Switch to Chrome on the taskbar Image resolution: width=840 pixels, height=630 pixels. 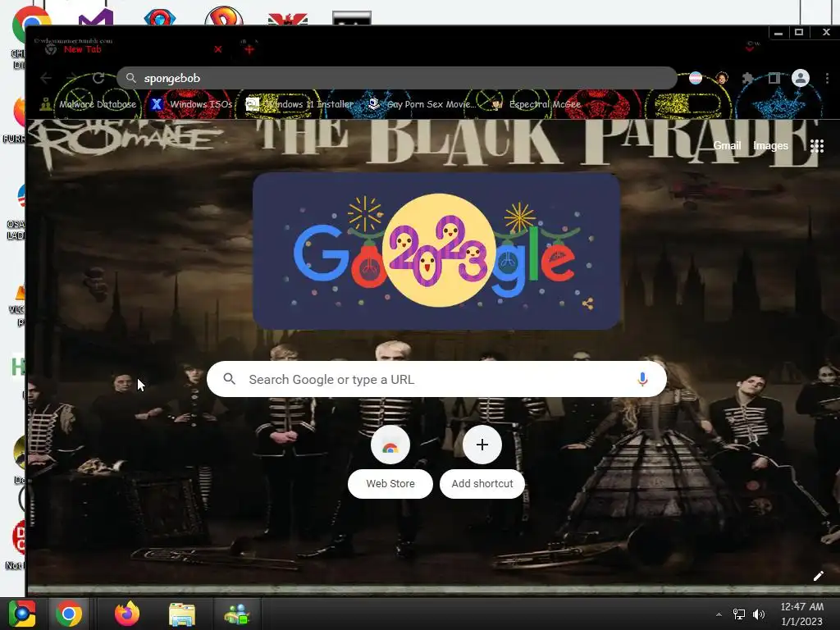69,614
